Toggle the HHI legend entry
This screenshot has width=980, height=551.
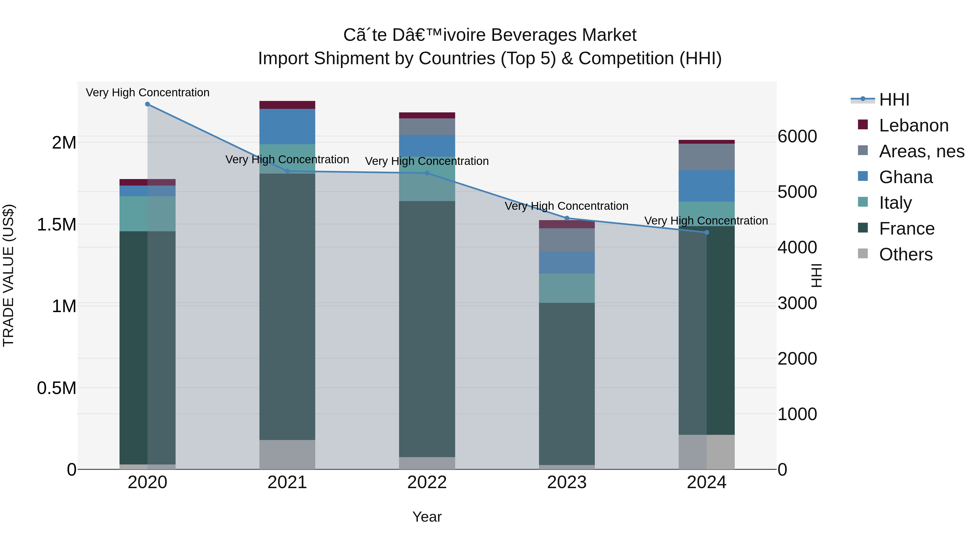point(880,100)
